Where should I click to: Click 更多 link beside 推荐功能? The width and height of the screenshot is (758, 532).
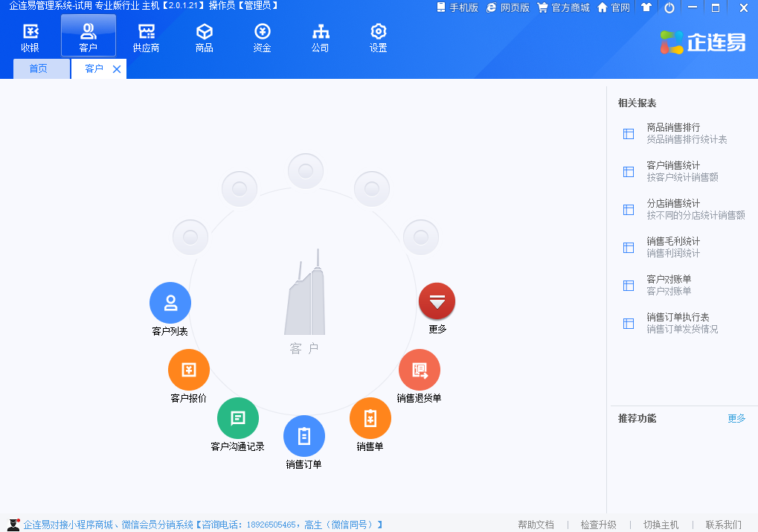click(736, 418)
